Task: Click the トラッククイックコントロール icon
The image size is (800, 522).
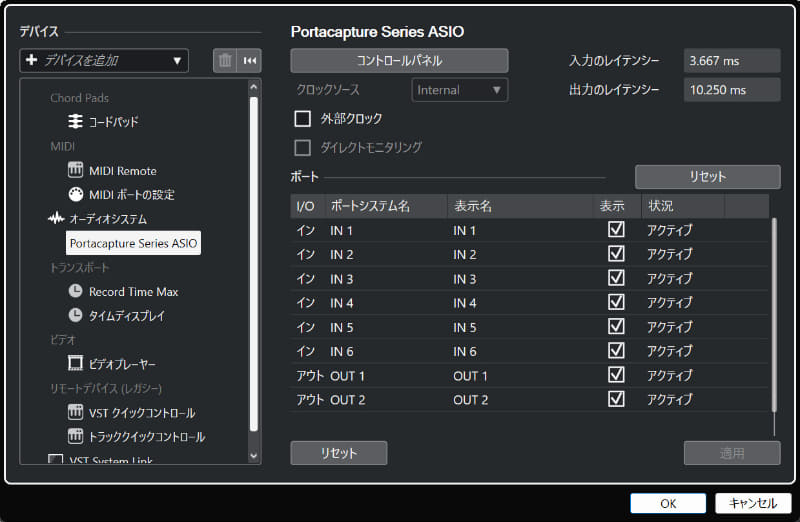Action: 75,436
